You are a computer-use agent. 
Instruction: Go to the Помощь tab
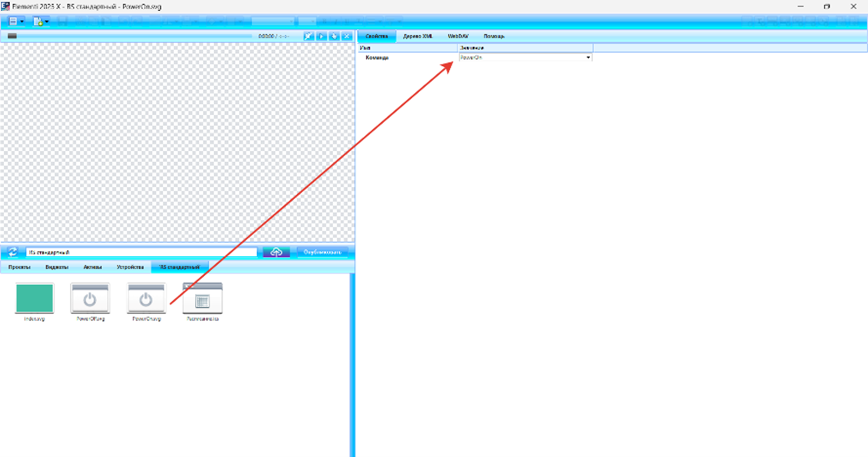pos(494,37)
